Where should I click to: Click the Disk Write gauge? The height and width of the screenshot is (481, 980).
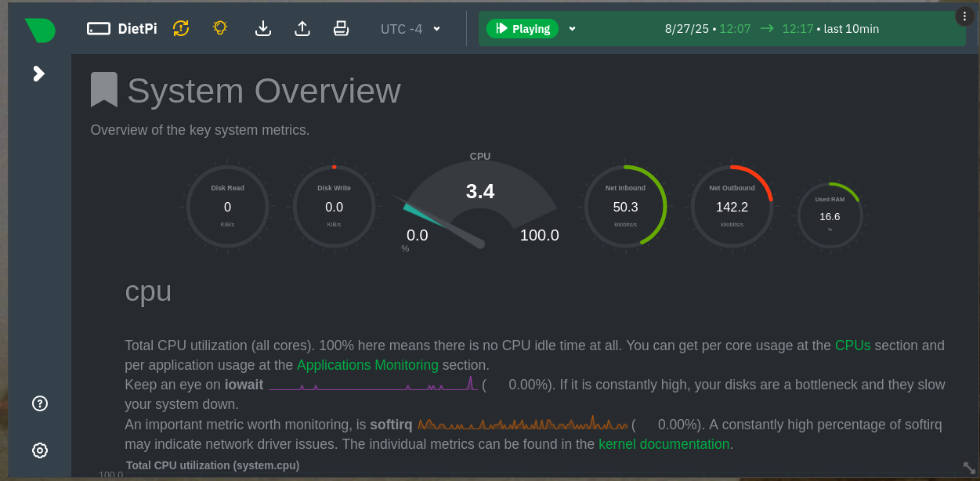335,207
